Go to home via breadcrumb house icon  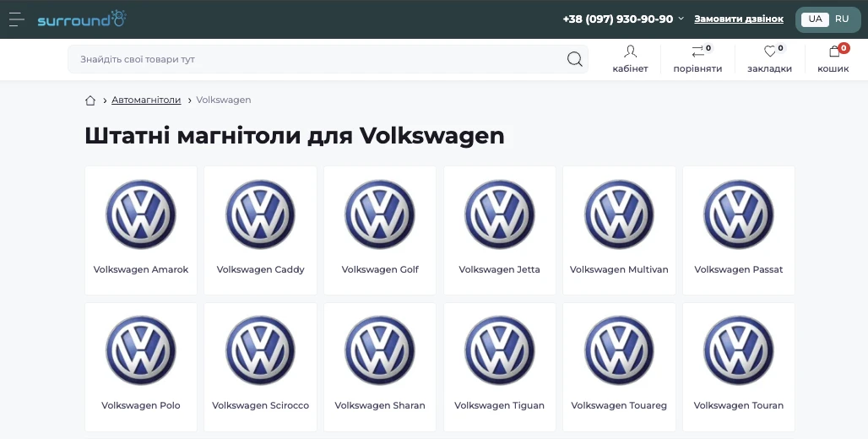pos(90,100)
